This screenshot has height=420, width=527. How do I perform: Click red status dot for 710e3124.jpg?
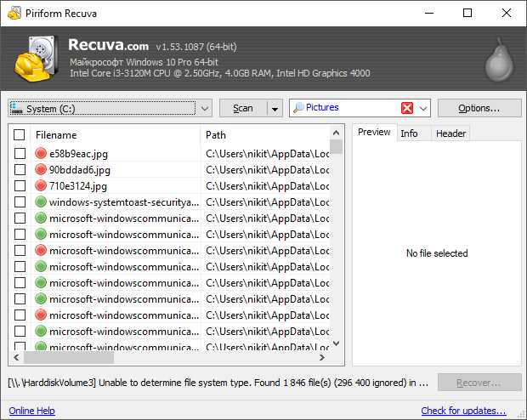[41, 185]
